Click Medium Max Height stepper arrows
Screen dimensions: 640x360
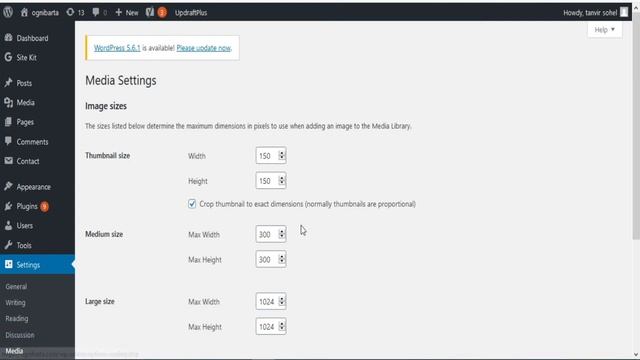pos(282,259)
